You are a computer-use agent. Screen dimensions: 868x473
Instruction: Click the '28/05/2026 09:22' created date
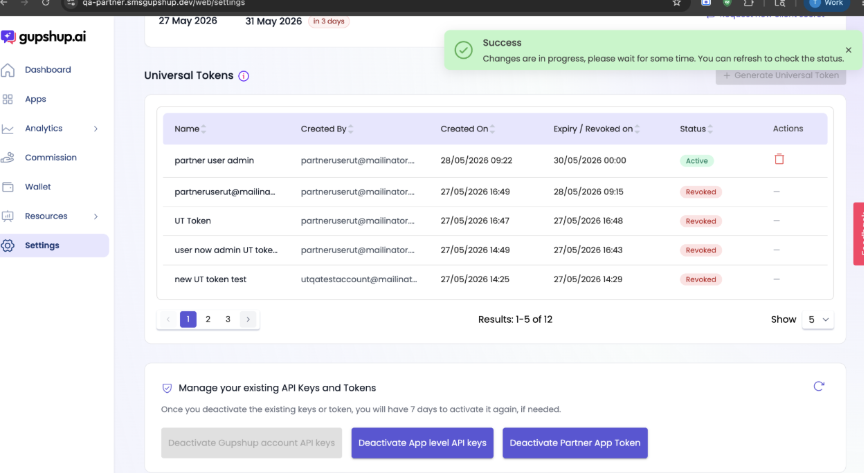click(476, 160)
